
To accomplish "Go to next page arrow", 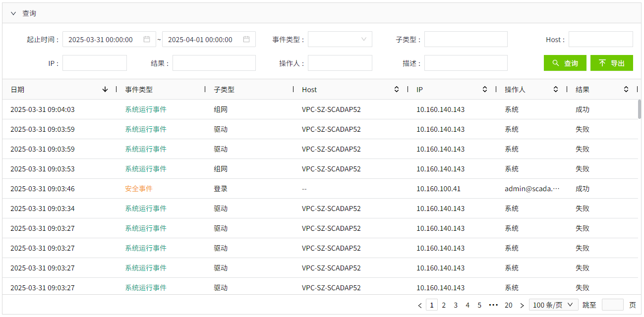I will pyautogui.click(x=522, y=305).
